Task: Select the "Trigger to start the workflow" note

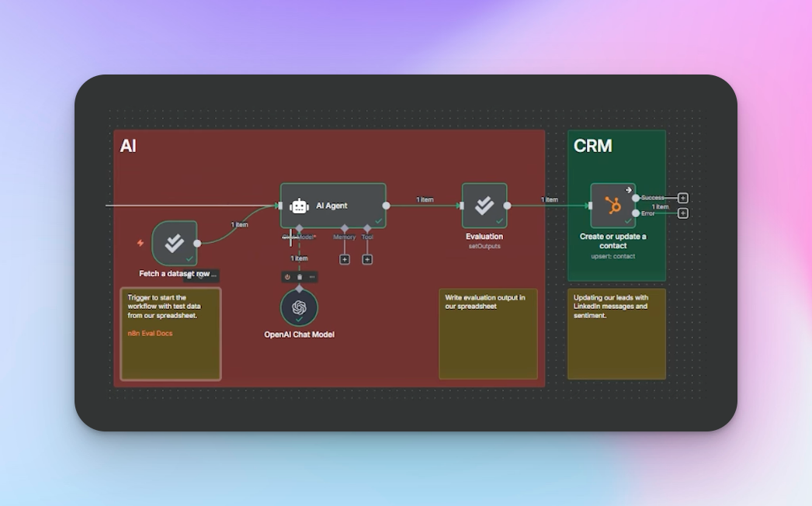Action: (x=171, y=334)
